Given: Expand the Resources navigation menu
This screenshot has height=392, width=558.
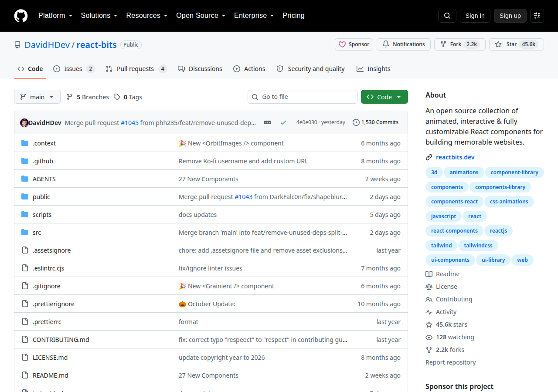Looking at the screenshot, I should coord(147,16).
